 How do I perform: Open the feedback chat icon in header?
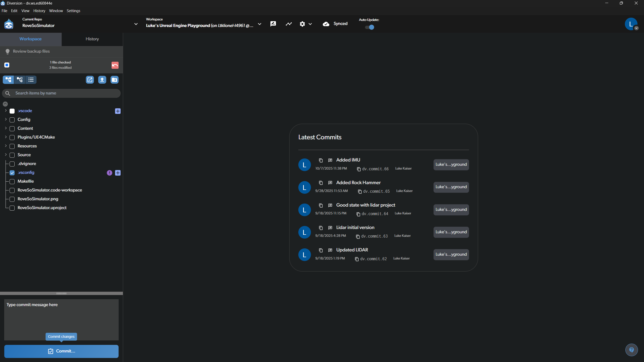(273, 24)
